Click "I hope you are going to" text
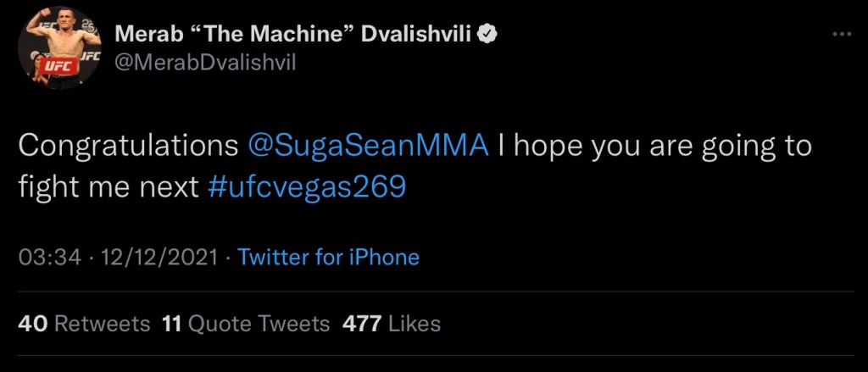This screenshot has width=868, height=372. [655, 147]
